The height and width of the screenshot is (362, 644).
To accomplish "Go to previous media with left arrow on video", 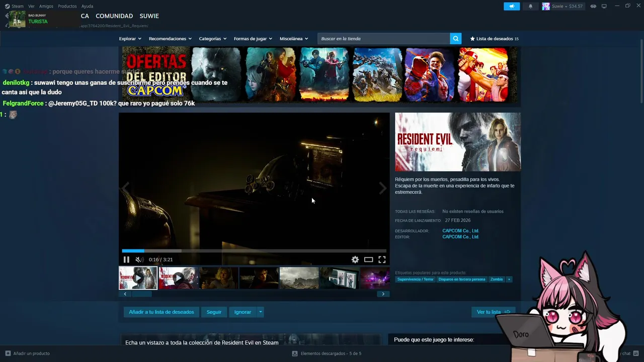I will coord(125,188).
